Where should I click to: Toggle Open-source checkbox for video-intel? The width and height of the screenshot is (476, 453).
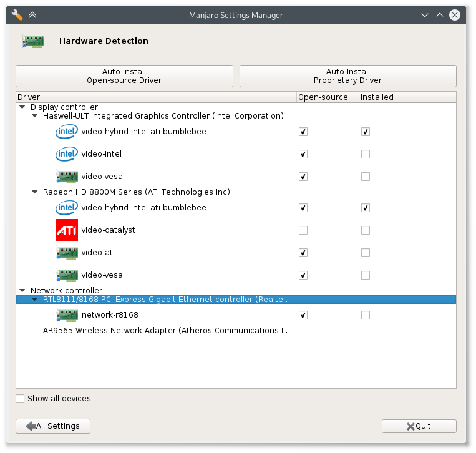point(303,154)
